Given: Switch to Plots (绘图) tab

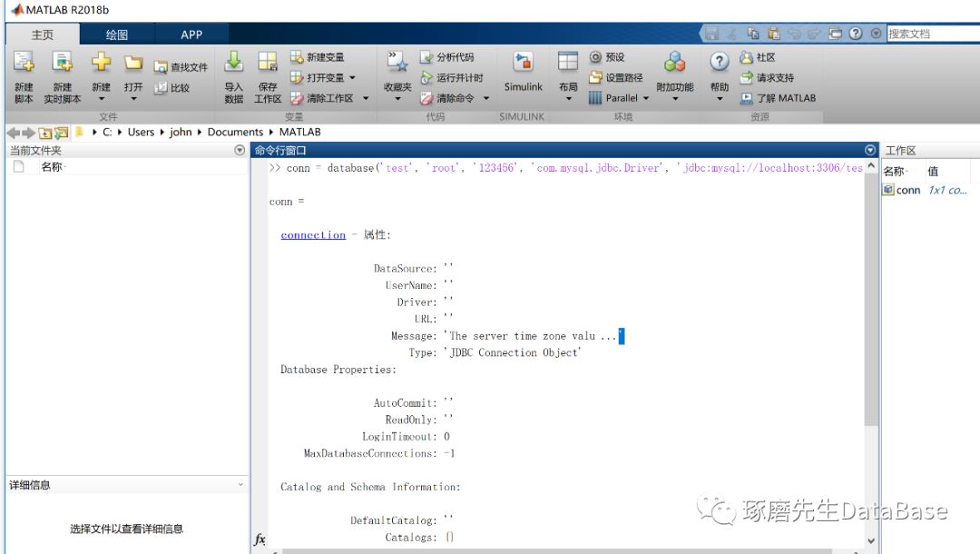Looking at the screenshot, I should coord(117,35).
